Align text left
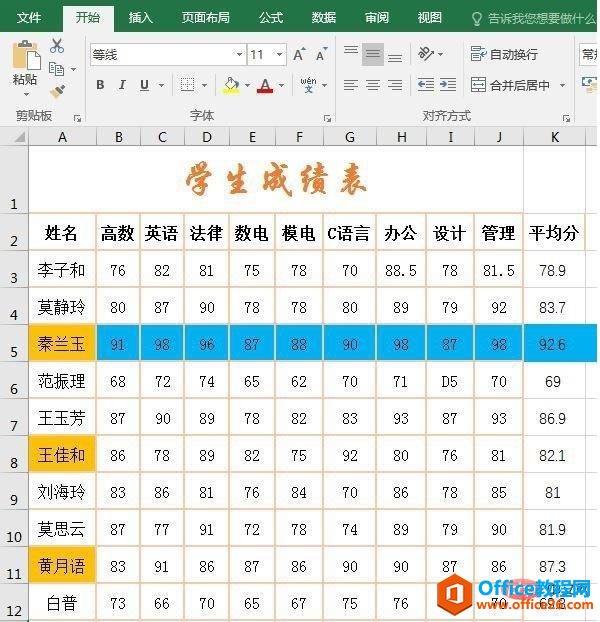 pyautogui.click(x=351, y=85)
